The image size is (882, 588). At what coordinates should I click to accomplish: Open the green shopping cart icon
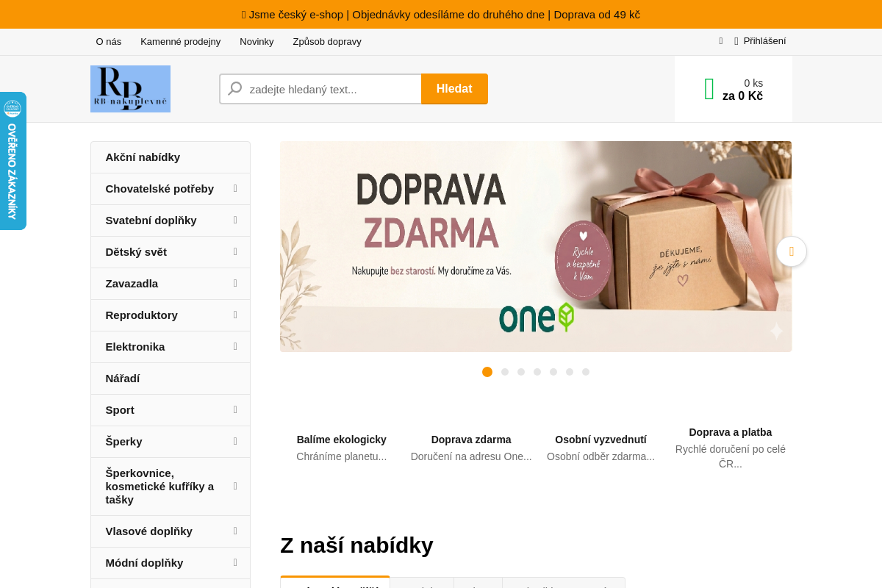click(709, 89)
